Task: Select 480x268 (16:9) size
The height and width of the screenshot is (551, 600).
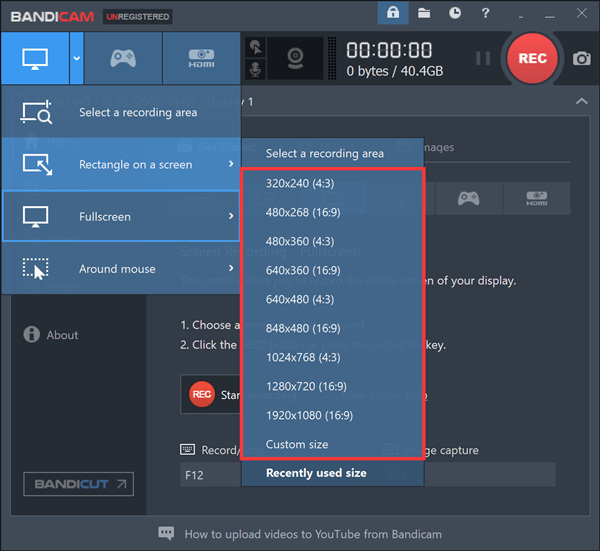Action: click(333, 212)
